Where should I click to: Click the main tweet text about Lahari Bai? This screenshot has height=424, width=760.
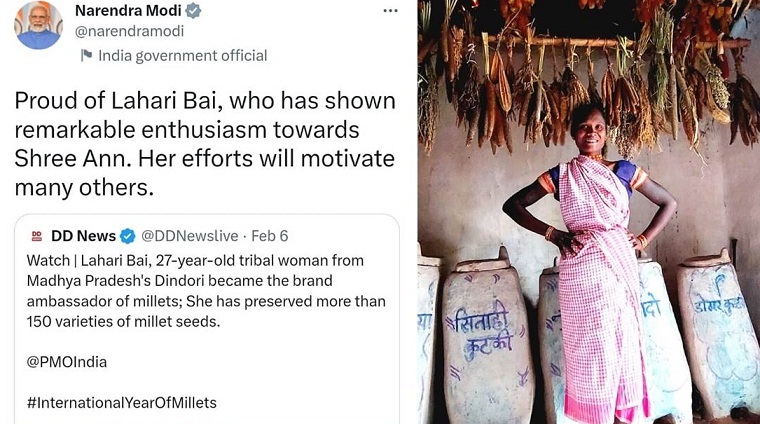tap(205, 144)
